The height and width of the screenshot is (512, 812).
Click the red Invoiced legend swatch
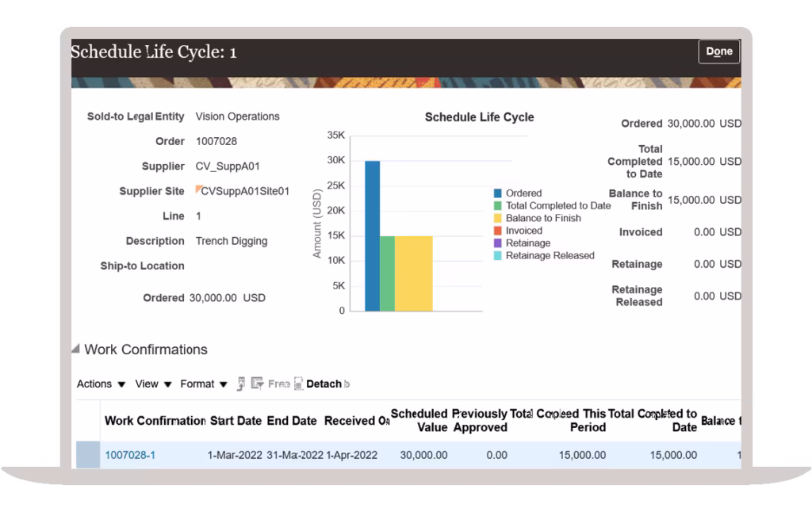click(x=498, y=231)
